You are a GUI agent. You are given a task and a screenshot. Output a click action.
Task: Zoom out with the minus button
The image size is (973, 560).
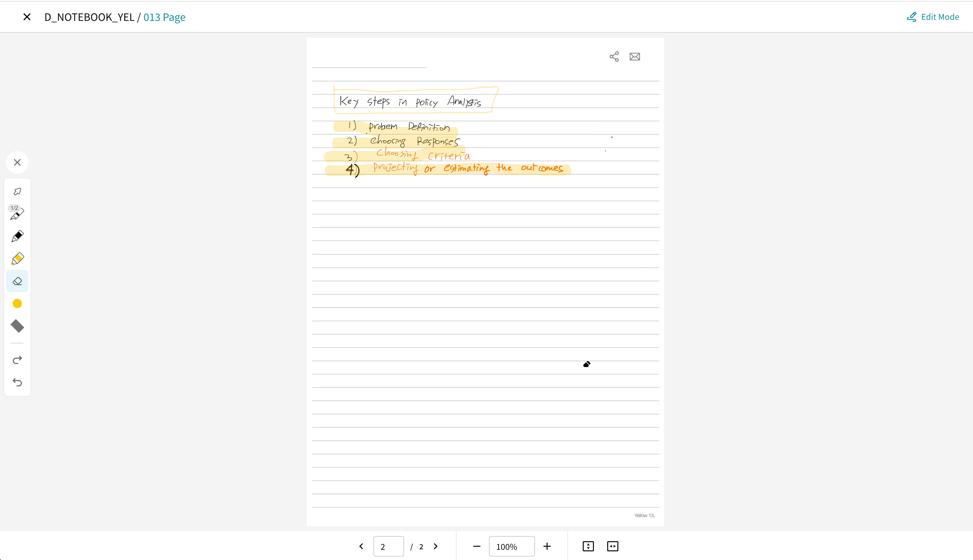click(477, 546)
